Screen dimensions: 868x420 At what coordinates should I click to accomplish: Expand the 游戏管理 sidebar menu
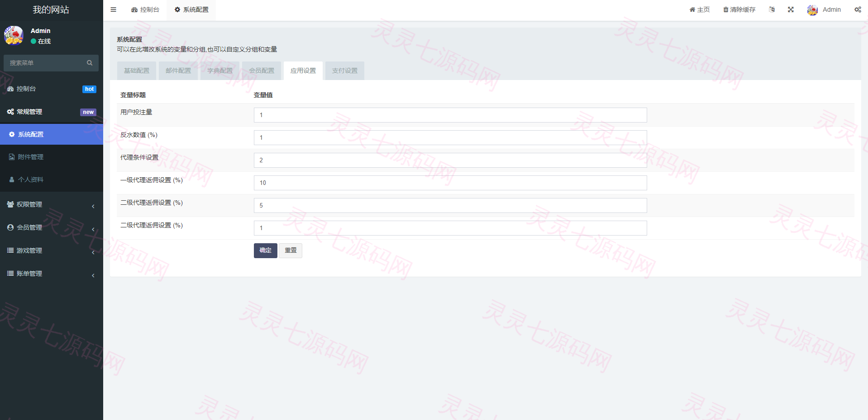click(x=52, y=250)
